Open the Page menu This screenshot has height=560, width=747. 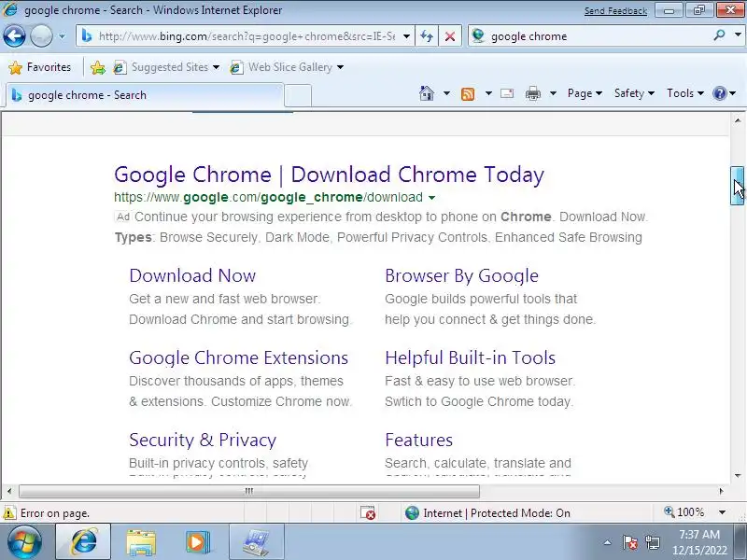pos(585,93)
